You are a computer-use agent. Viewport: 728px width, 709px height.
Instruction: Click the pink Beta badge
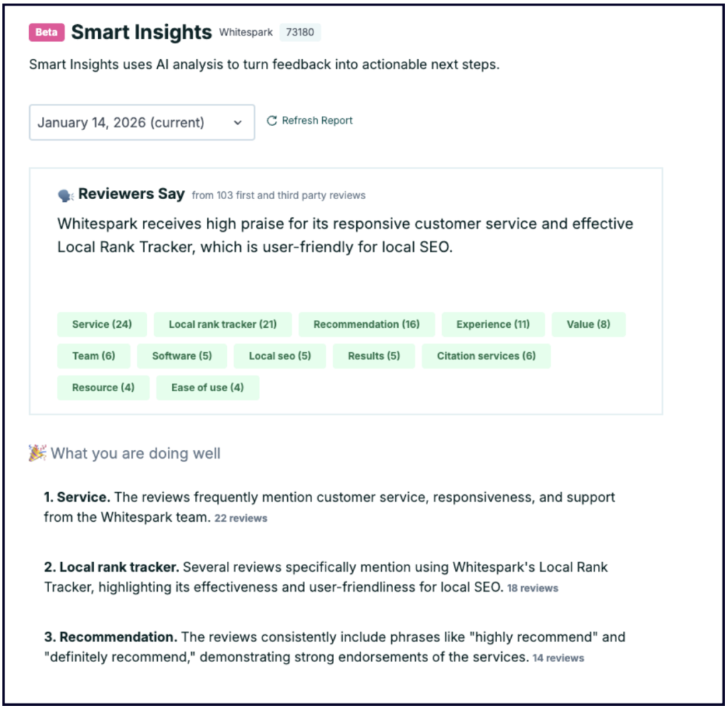coord(47,32)
